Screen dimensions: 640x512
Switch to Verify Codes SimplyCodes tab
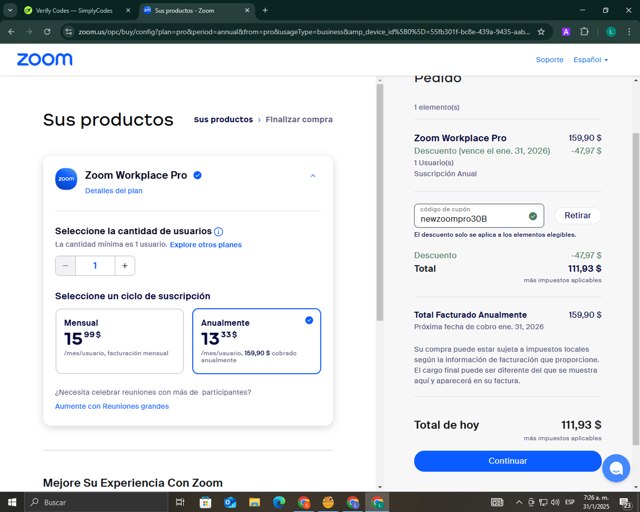(74, 11)
